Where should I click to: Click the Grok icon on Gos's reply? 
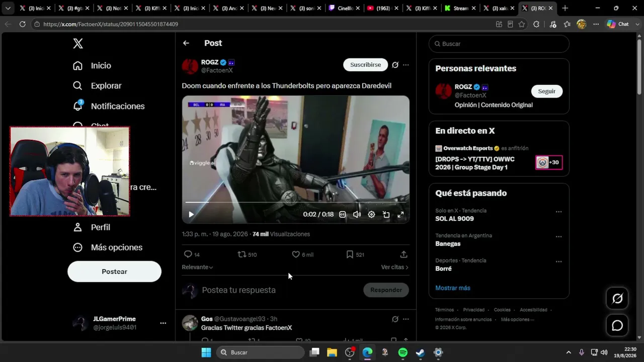(395, 319)
